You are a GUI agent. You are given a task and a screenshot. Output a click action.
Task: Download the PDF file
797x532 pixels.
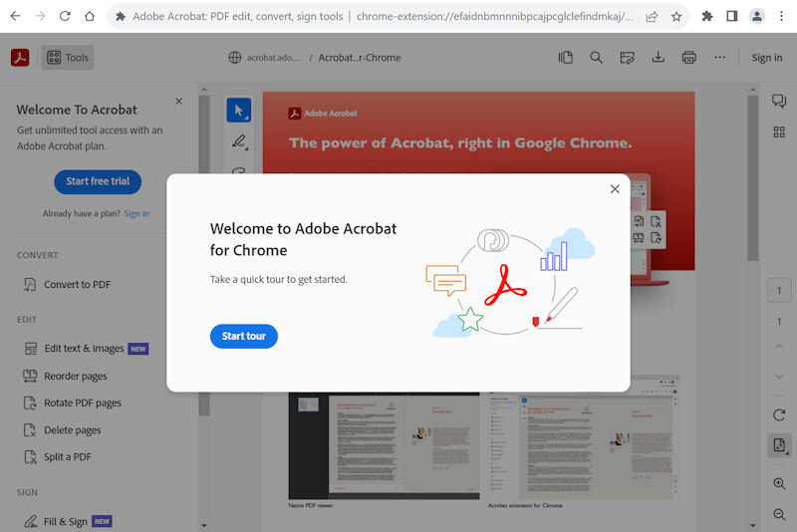pyautogui.click(x=659, y=58)
